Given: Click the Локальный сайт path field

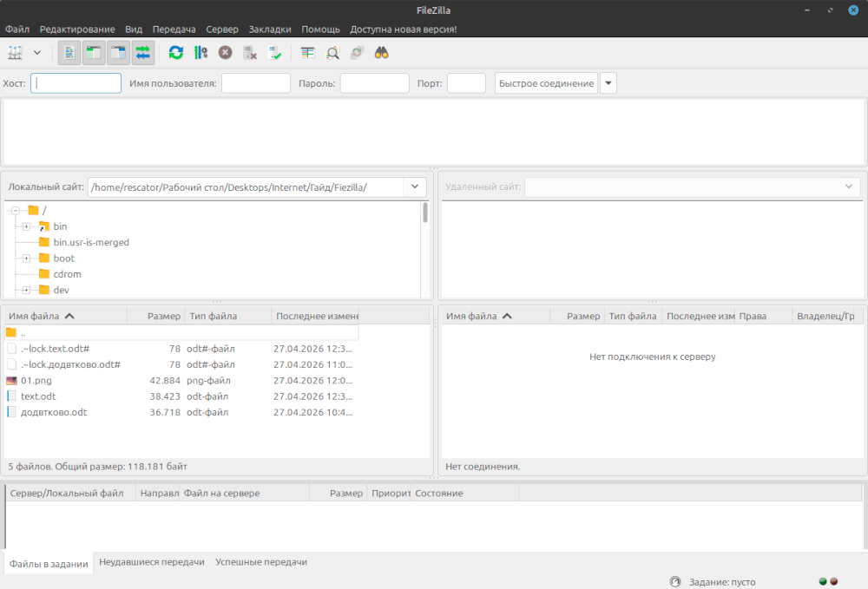Looking at the screenshot, I should 246,187.
